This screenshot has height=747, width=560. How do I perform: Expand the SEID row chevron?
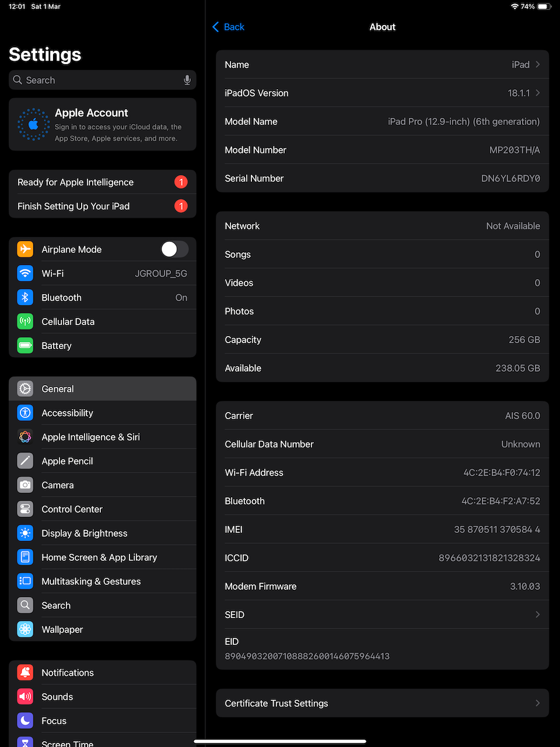point(538,615)
